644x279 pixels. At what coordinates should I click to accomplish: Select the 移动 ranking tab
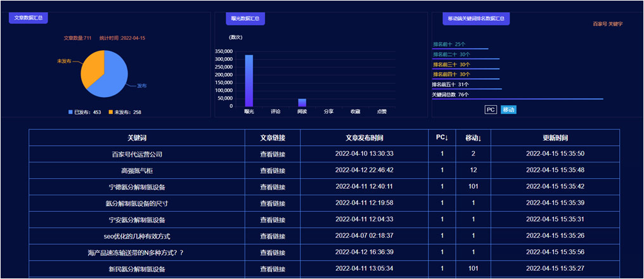(x=508, y=110)
